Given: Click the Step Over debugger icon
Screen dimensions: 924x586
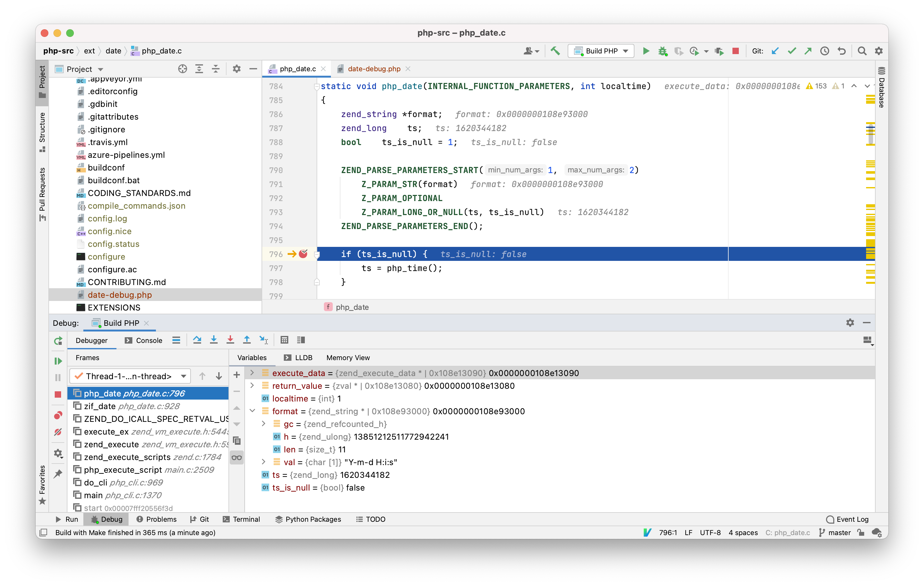Looking at the screenshot, I should [197, 340].
